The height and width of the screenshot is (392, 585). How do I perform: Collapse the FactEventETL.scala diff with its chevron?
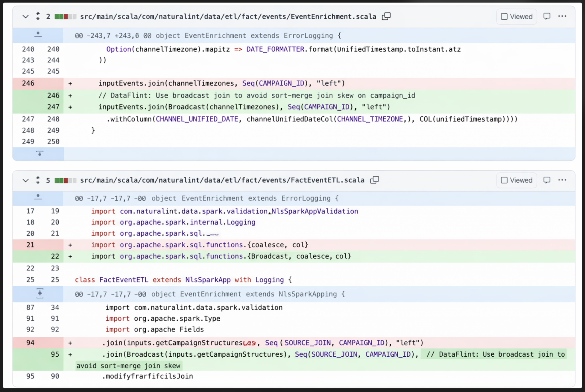(25, 180)
